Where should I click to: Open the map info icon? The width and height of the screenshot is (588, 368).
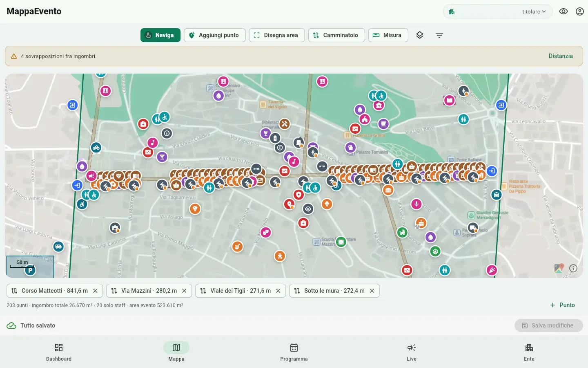(573, 268)
